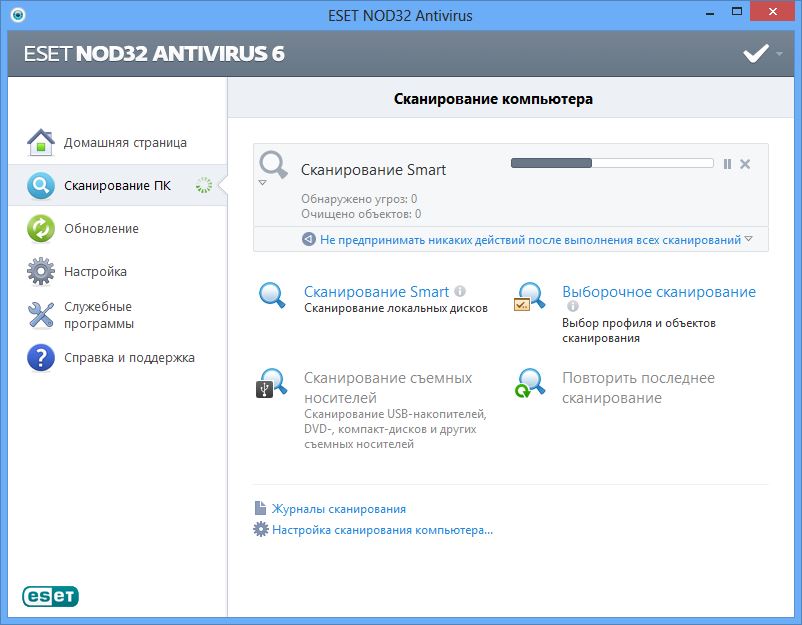Start Сканирование Smart link
802x625 pixels.
pyautogui.click(x=376, y=292)
